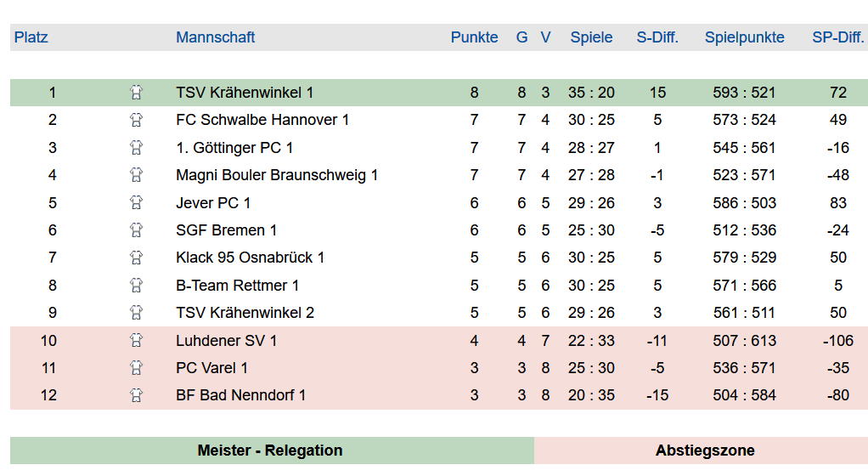Click jersey icon next to TSV Krähenwinkel 1

(136, 93)
